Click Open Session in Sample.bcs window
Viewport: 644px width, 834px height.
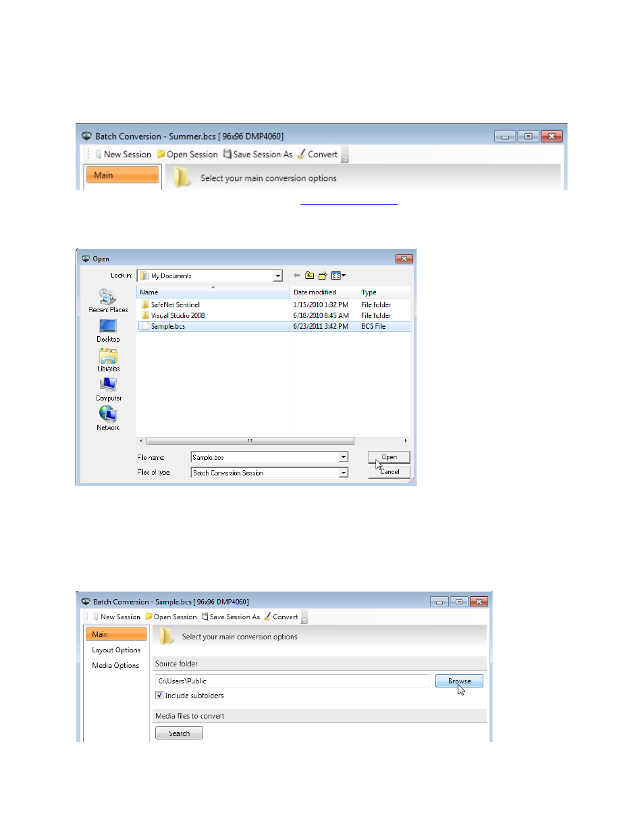point(171,617)
